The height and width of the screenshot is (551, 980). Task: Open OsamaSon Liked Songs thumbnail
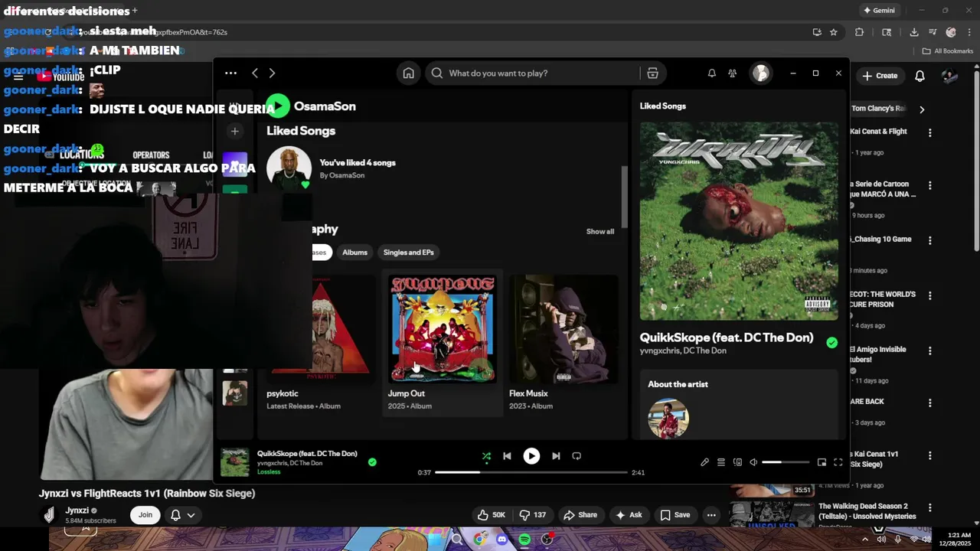(x=289, y=168)
